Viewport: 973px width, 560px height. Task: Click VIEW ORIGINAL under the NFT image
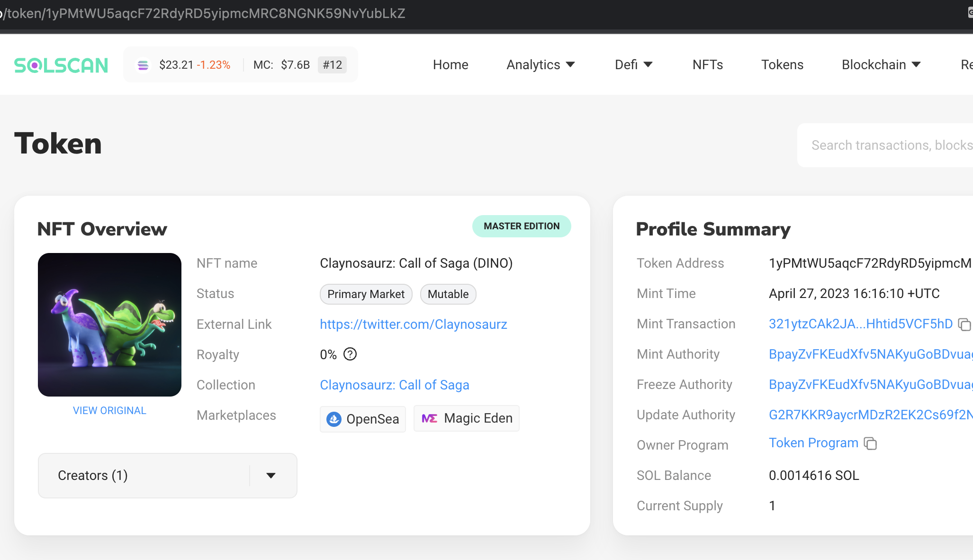(x=109, y=410)
